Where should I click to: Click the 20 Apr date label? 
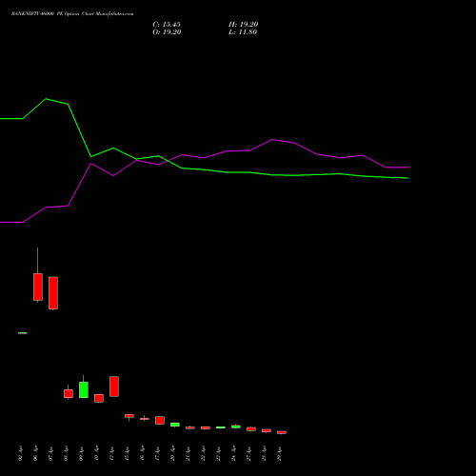[172, 454]
